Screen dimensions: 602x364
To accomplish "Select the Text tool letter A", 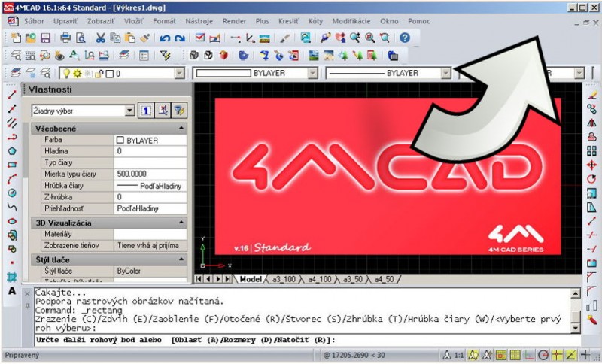I will pyautogui.click(x=12, y=291).
